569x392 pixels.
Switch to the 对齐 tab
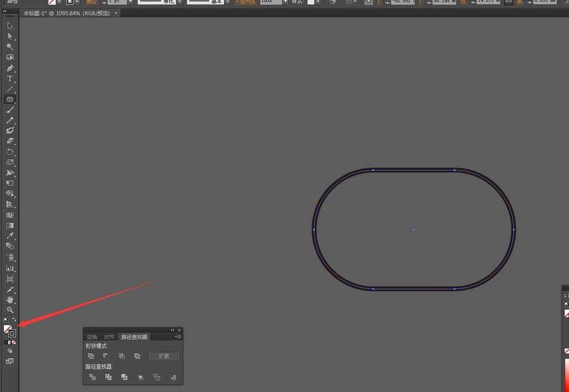point(109,337)
